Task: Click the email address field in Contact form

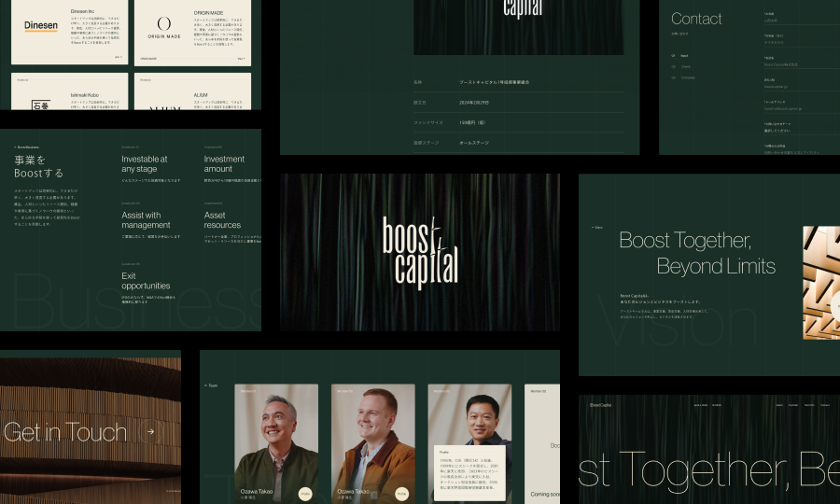Action: [802, 108]
